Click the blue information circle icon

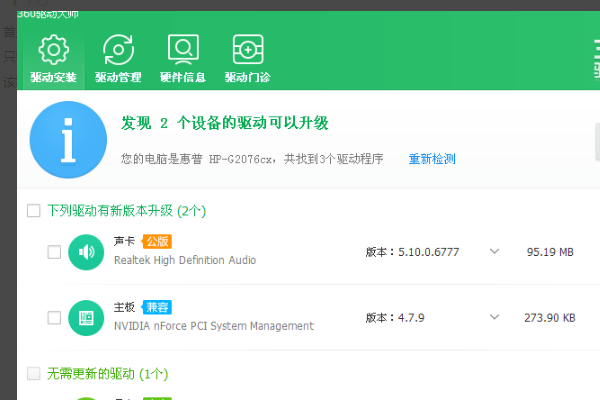(68, 139)
